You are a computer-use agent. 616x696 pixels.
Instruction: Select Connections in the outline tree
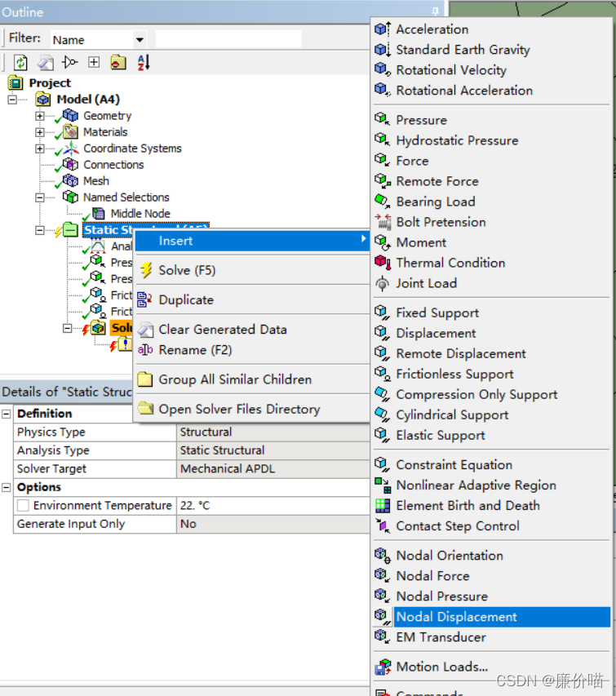[113, 165]
